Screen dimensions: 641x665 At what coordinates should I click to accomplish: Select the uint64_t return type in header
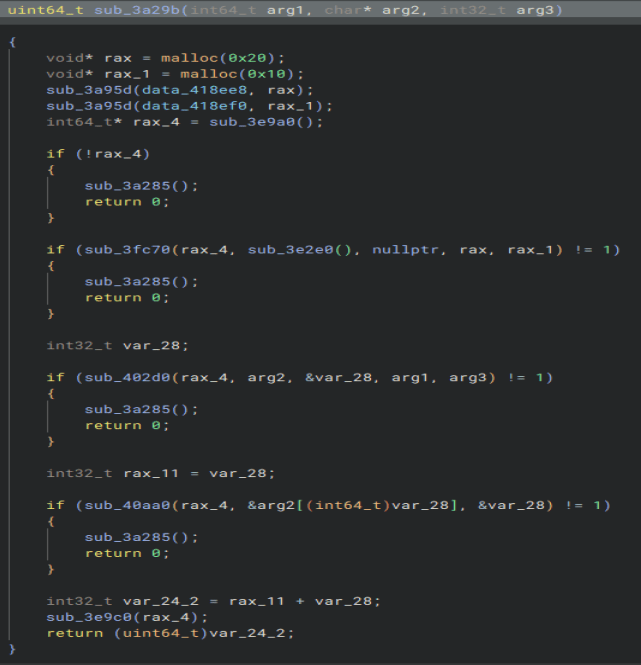(x=46, y=10)
